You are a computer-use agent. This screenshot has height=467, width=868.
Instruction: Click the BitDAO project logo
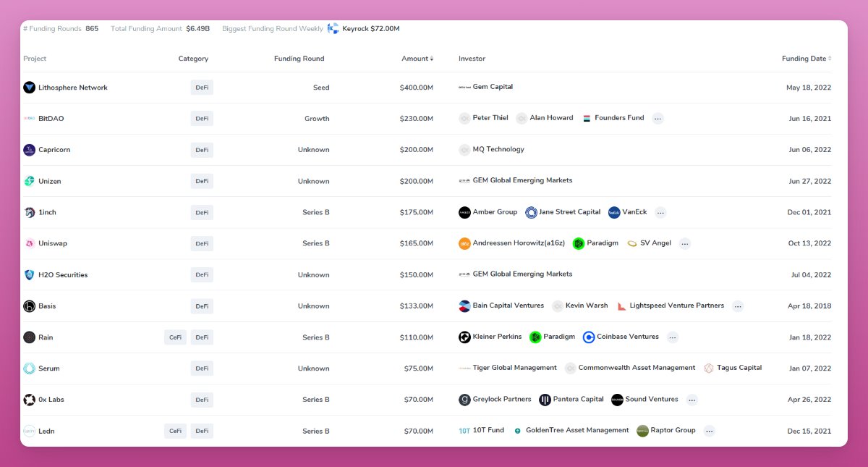[29, 119]
